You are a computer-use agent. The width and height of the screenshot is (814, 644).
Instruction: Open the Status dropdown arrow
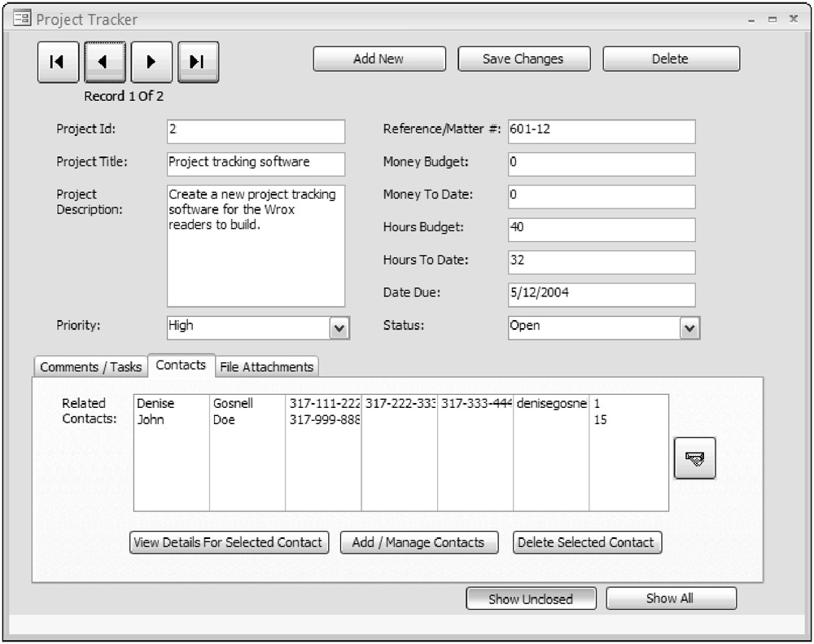[689, 327]
